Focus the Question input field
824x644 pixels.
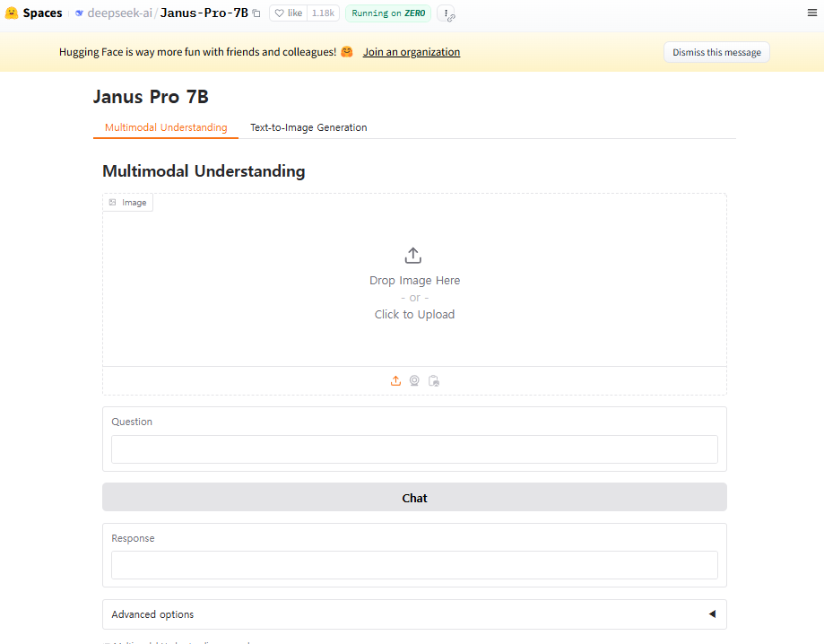pyautogui.click(x=414, y=449)
